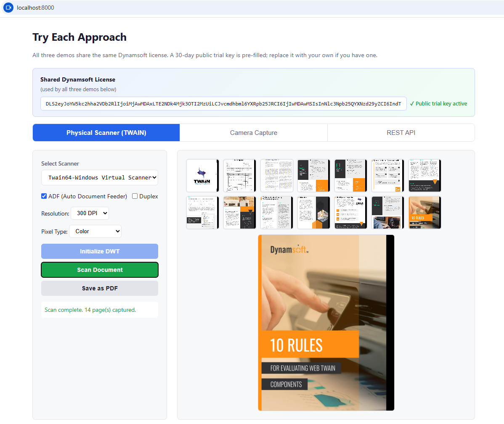Select the first thumbnail in the second row
Screen dimensions: 504x424
(x=202, y=213)
